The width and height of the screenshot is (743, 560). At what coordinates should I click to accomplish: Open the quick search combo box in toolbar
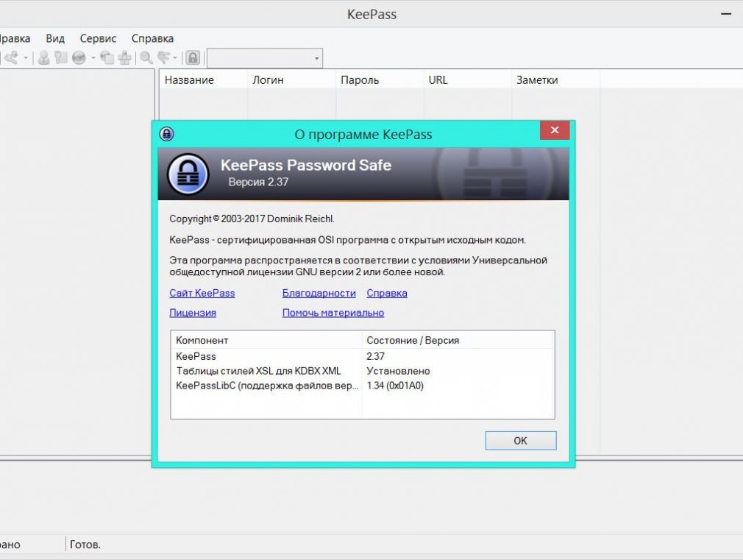[x=265, y=58]
